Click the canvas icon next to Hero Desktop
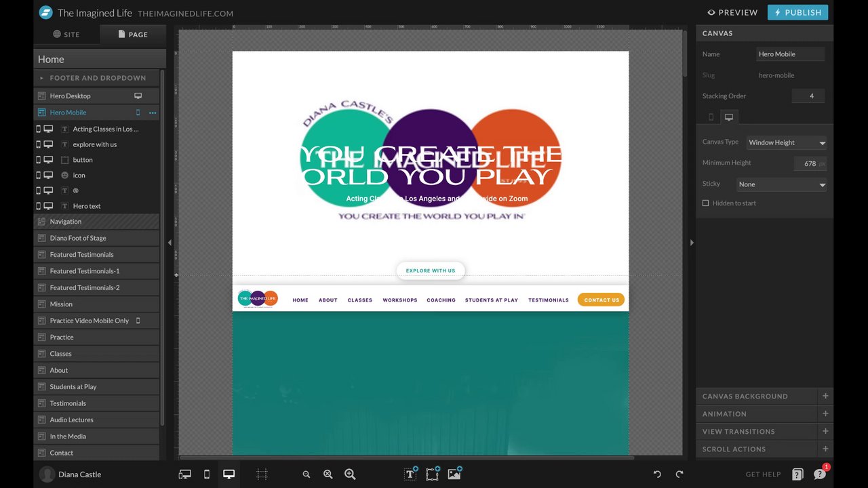 42,96
